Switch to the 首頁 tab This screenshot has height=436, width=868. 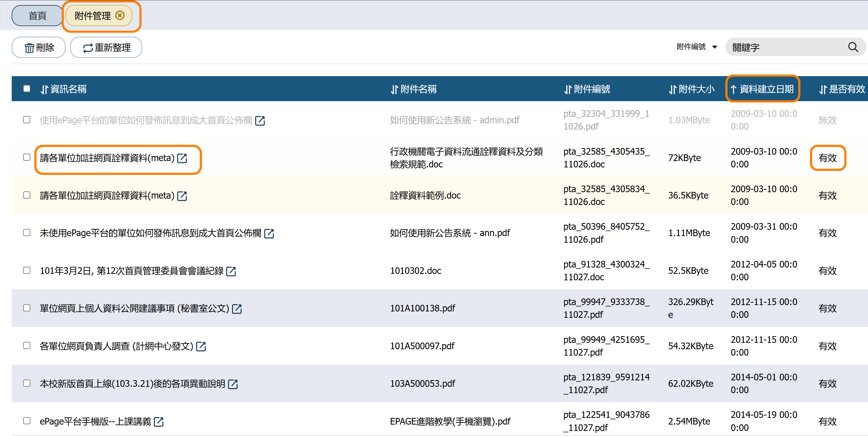click(x=37, y=16)
